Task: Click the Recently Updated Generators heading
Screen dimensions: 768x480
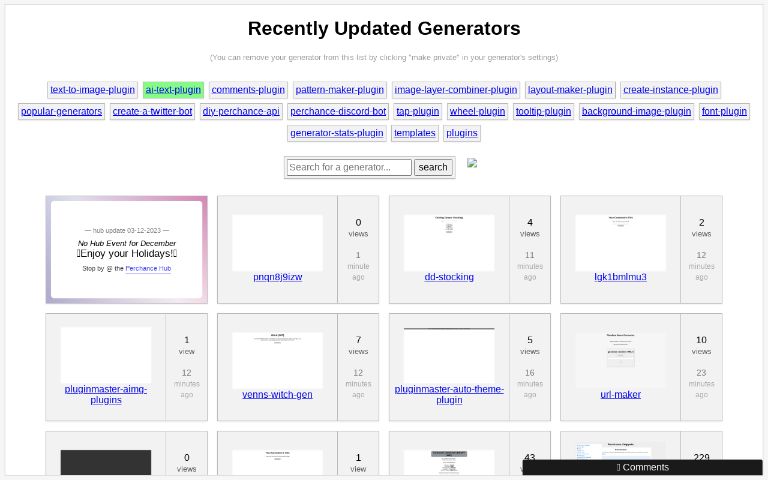Action: 384,28
